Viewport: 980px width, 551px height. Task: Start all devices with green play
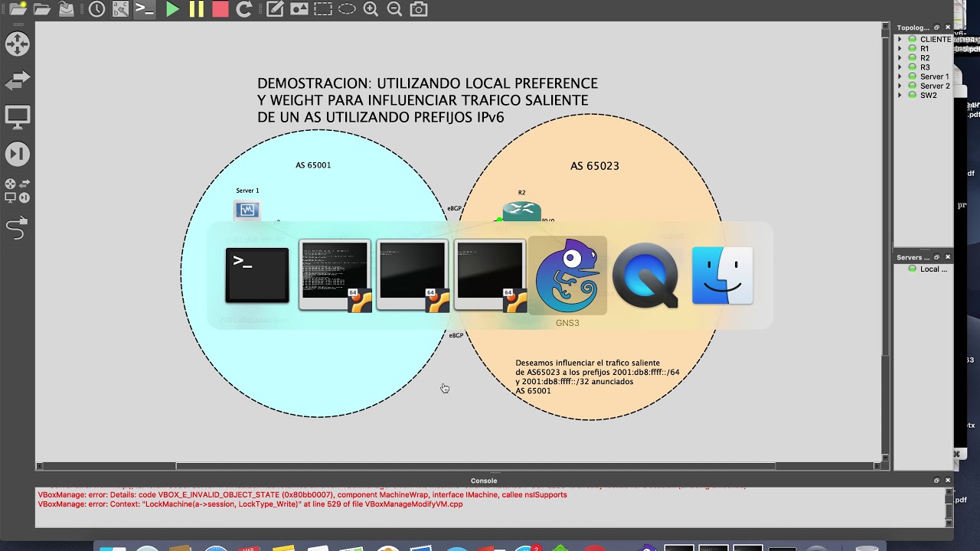pos(172,9)
